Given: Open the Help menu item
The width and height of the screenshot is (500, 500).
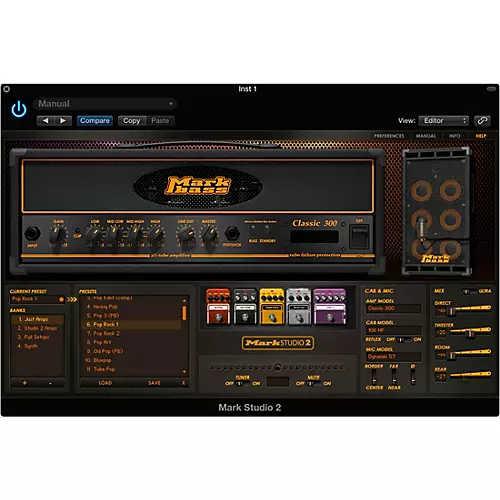Looking at the screenshot, I should [481, 136].
